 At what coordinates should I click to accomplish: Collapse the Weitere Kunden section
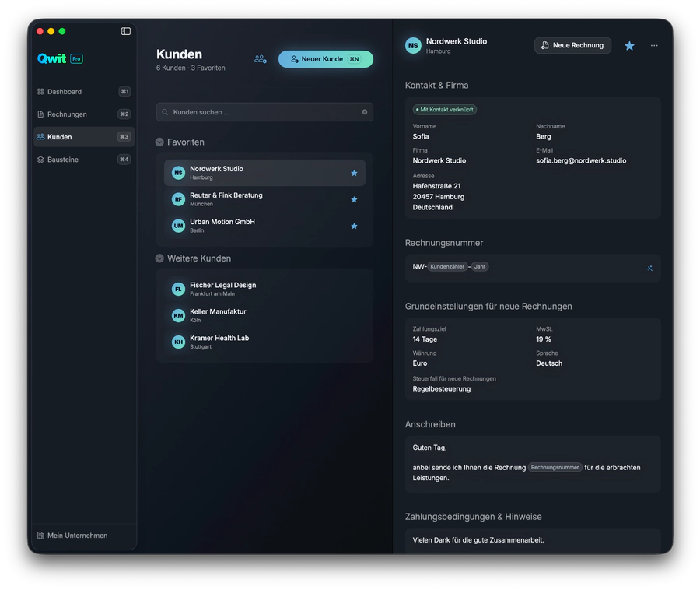point(159,258)
